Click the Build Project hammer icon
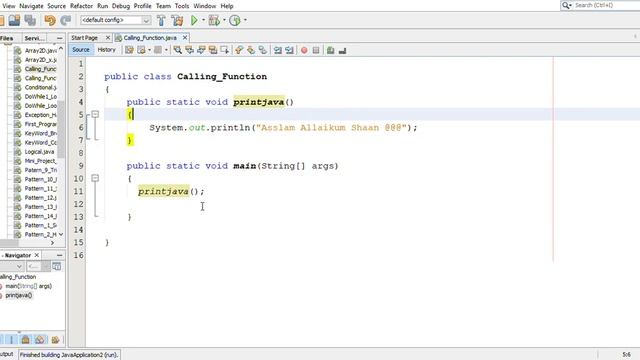 point(161,20)
